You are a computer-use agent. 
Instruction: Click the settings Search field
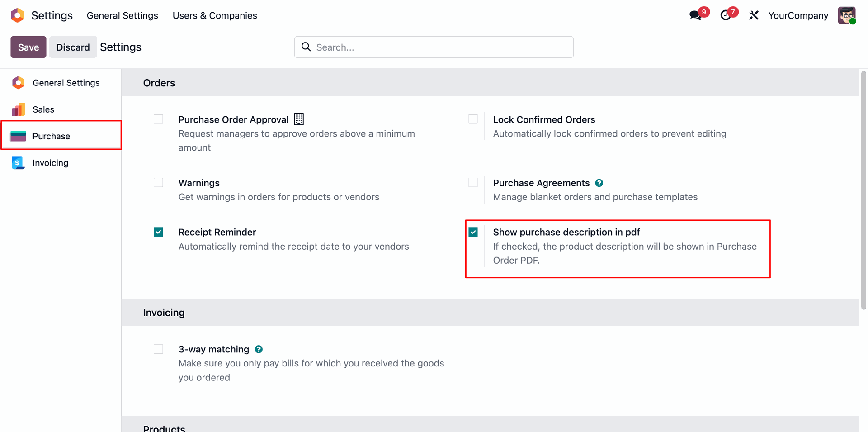click(x=434, y=47)
